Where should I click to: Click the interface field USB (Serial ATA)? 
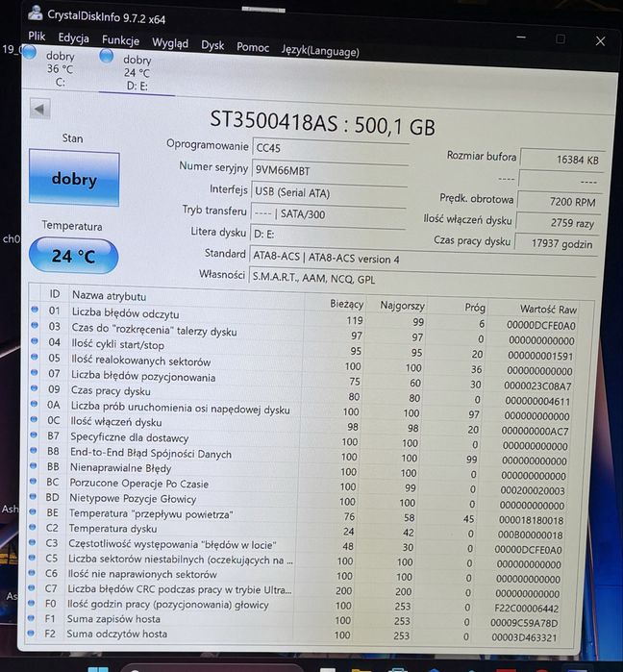click(328, 193)
